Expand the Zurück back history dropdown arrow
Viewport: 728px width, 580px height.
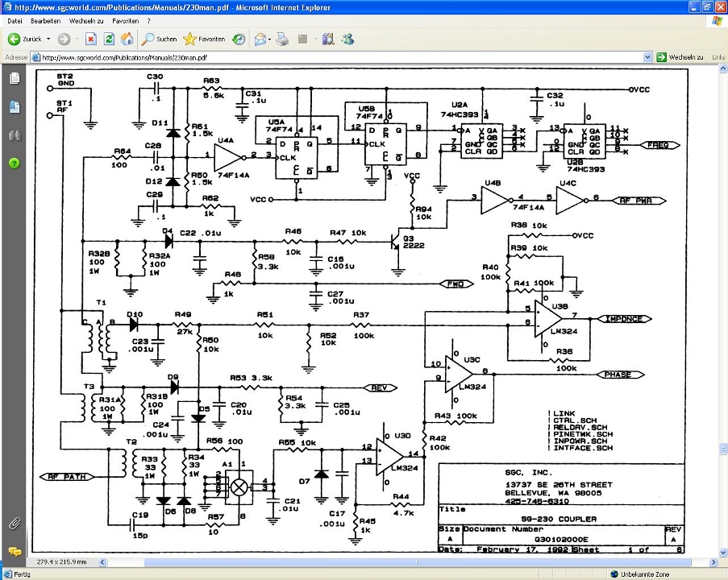pos(48,39)
